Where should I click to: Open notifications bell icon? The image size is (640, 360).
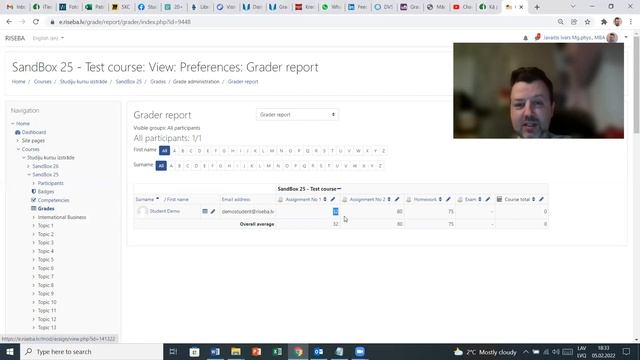tap(525, 38)
